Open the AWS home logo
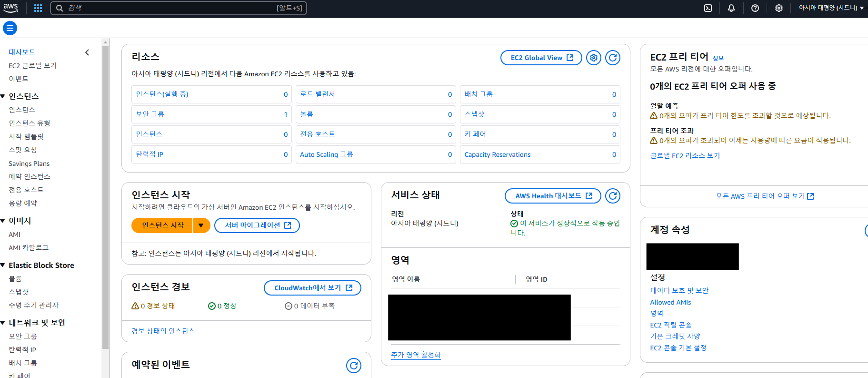 [10, 8]
